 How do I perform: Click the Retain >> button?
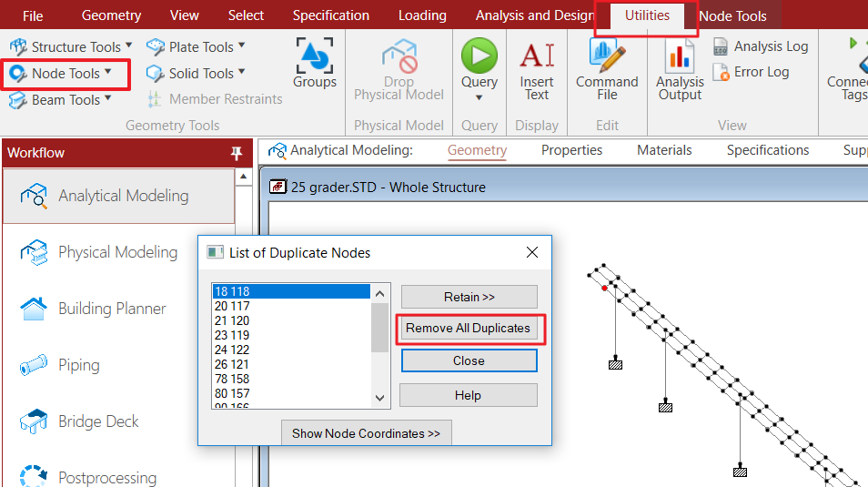click(469, 297)
